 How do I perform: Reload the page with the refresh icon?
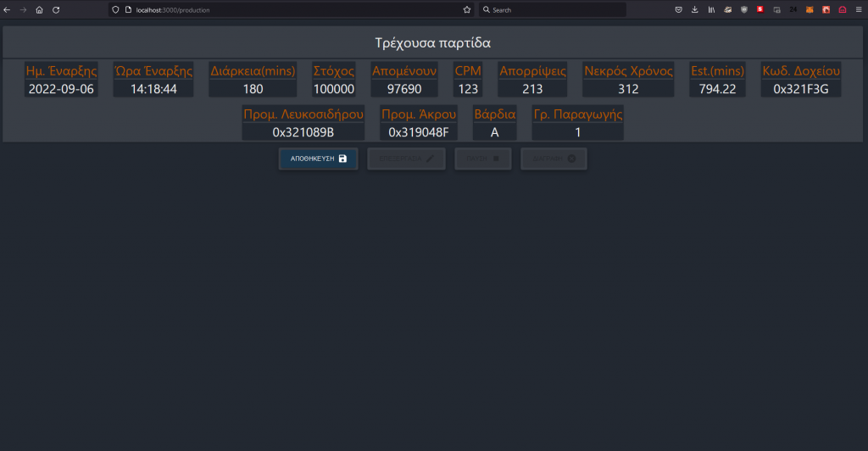(x=56, y=9)
